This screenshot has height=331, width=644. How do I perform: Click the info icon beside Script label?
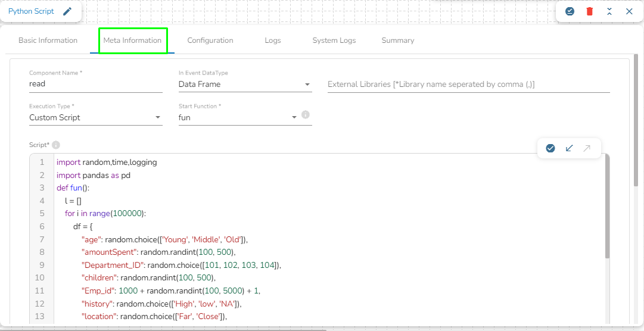(56, 145)
